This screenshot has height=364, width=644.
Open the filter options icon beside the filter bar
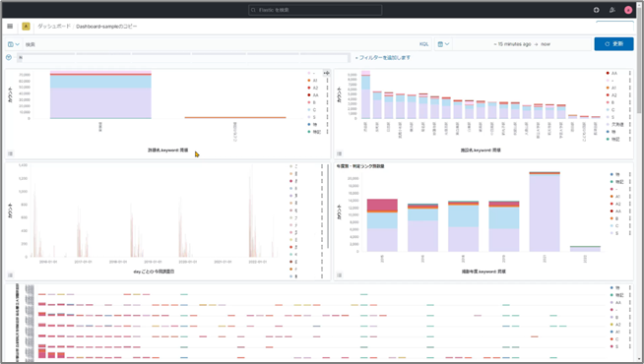[9, 57]
